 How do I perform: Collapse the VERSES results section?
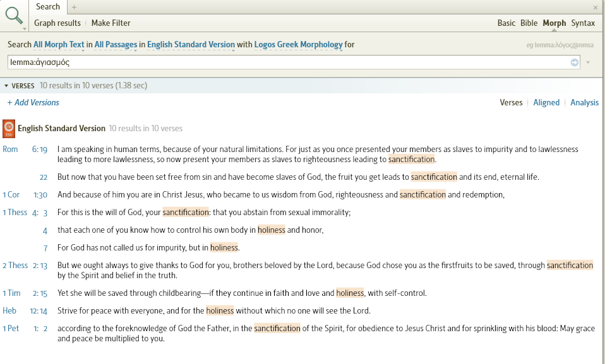point(6,86)
